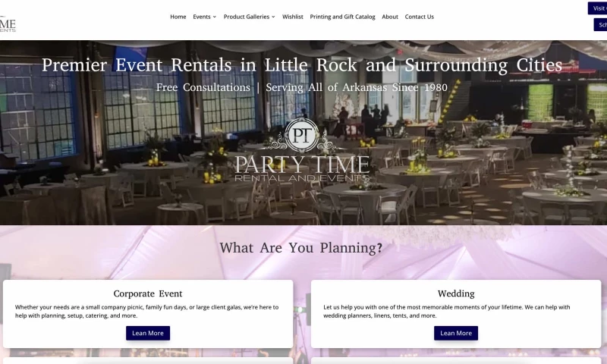Click the partially visible Sch button
Viewport: 607px width, 364px height.
pos(600,25)
